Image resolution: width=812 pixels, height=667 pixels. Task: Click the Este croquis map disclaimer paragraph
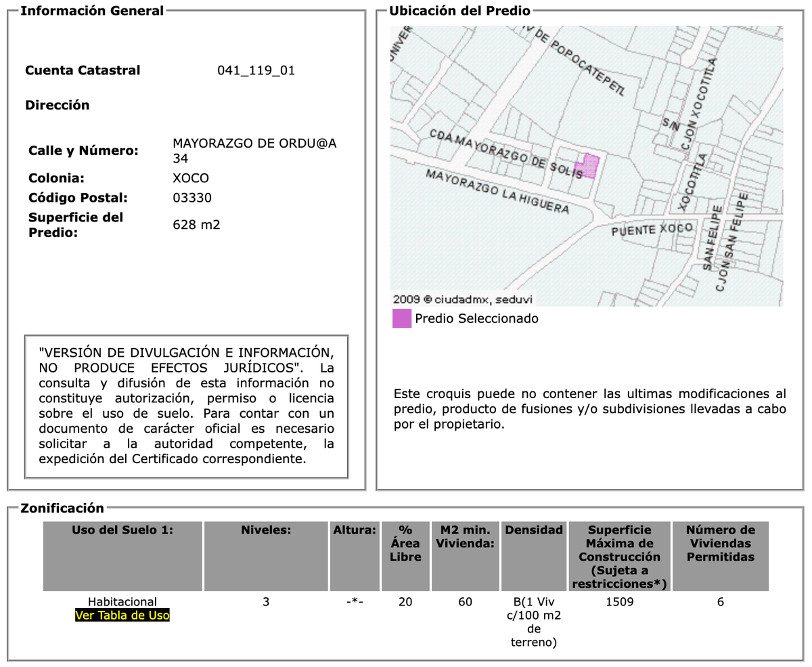(x=590, y=409)
